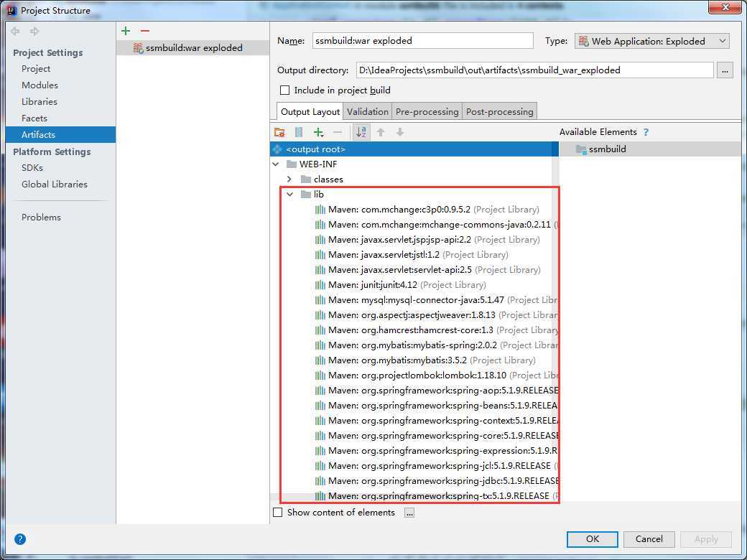Remove selected artifact with red minus
Image resolution: width=747 pixels, height=560 pixels.
pyautogui.click(x=145, y=31)
